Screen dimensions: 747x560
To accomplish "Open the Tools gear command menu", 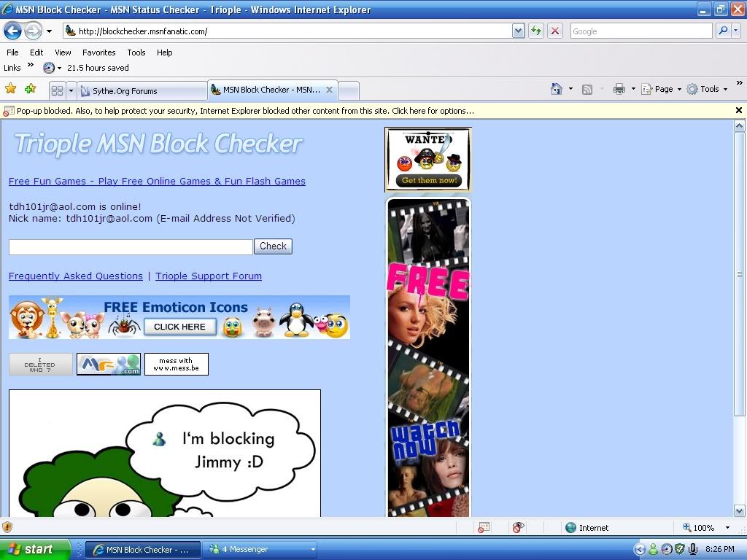I will (707, 89).
